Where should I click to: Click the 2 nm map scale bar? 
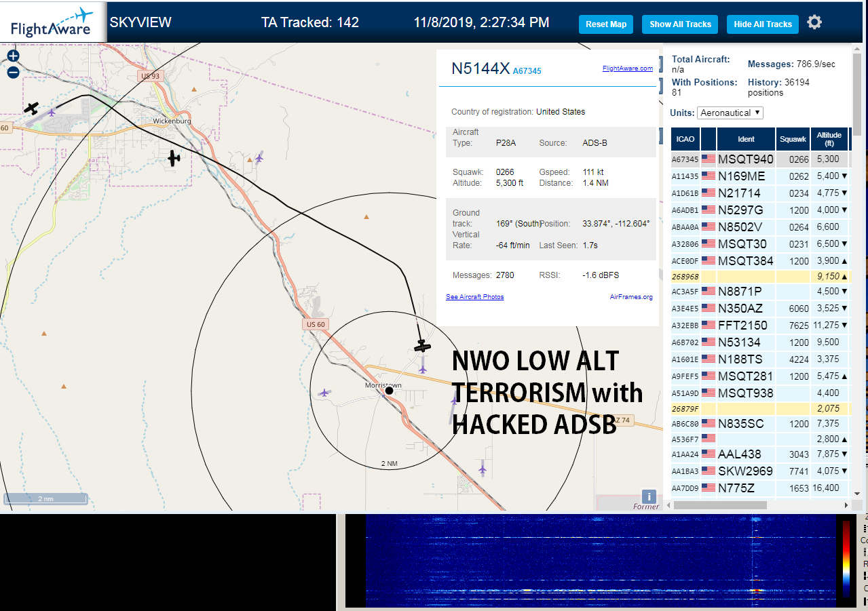point(45,498)
